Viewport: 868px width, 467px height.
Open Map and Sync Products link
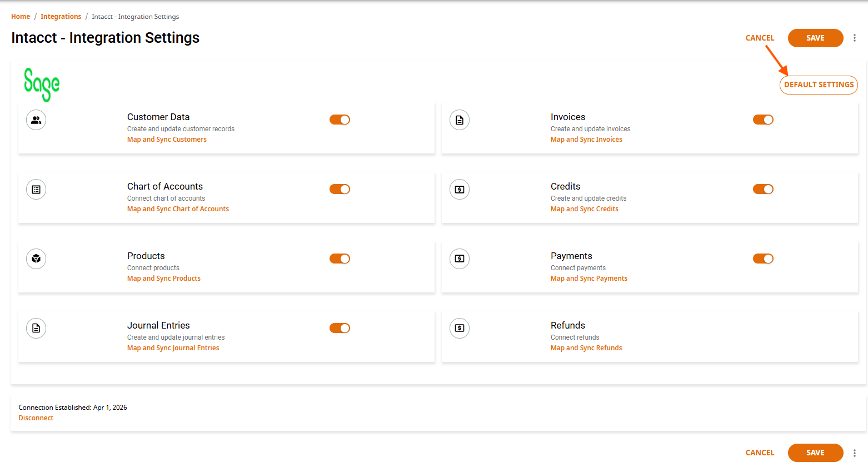tap(164, 279)
